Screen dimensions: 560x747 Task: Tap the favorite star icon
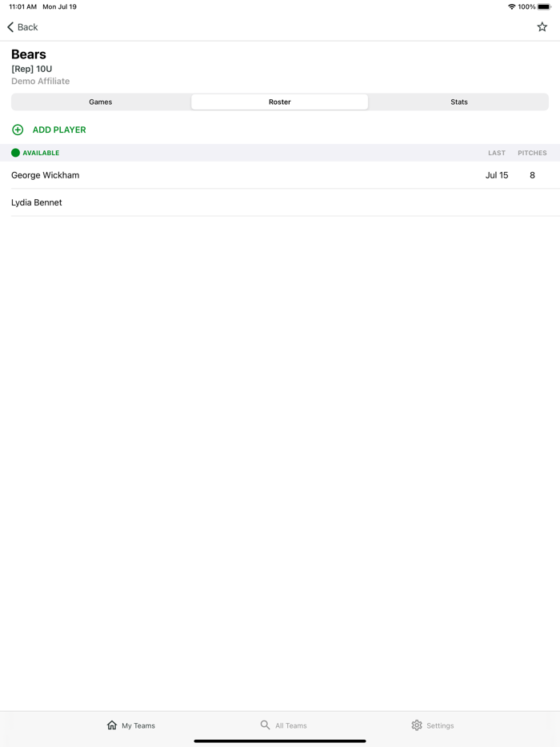pyautogui.click(x=542, y=27)
